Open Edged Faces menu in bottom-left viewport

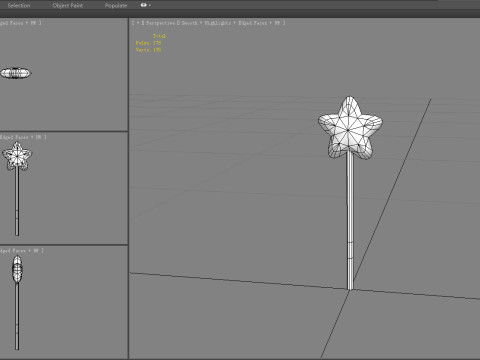[x=13, y=250]
